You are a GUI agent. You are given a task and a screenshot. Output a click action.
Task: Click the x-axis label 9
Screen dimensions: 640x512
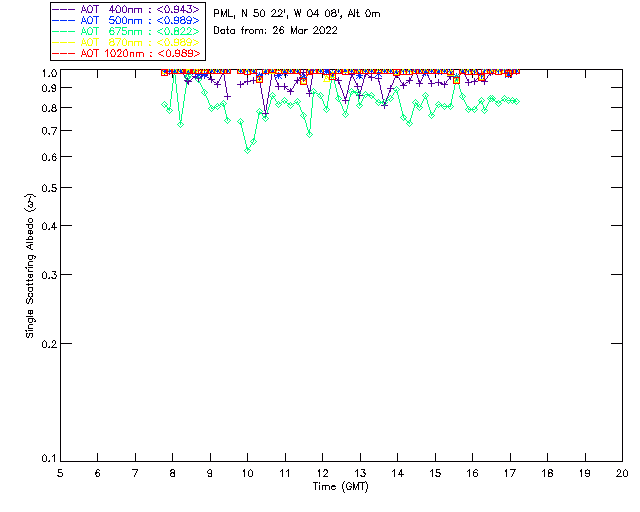click(x=210, y=473)
